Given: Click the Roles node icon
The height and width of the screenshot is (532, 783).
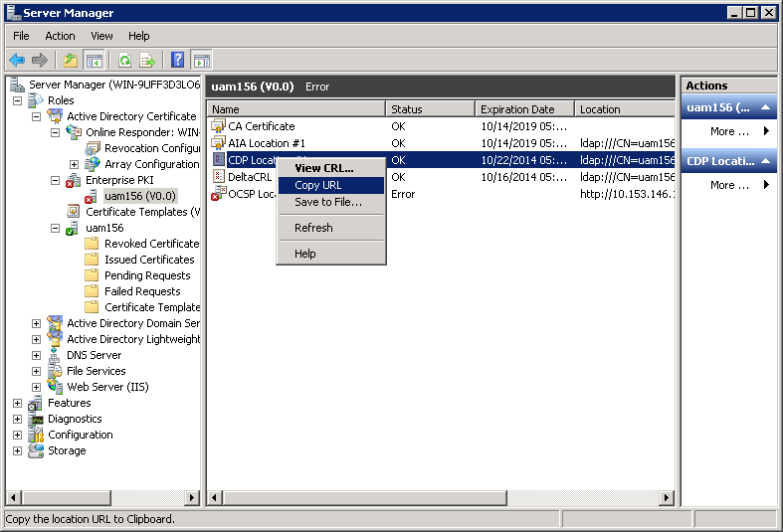Looking at the screenshot, I should 36,100.
